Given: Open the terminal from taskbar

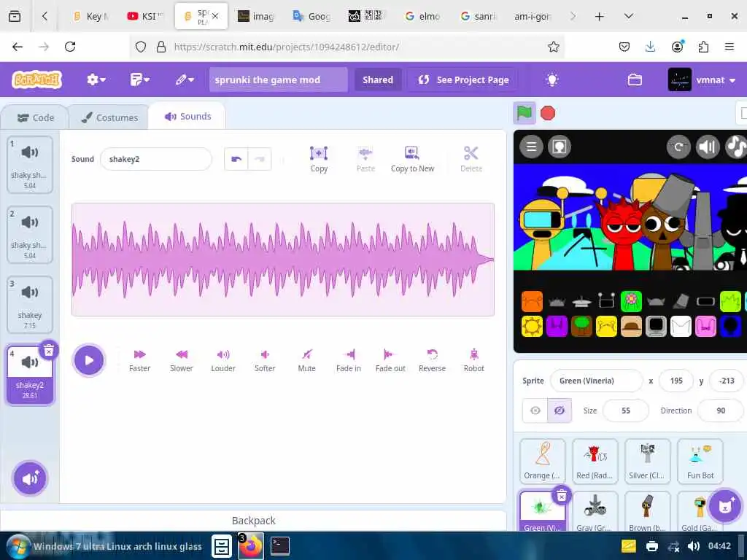Looking at the screenshot, I should coord(280,545).
